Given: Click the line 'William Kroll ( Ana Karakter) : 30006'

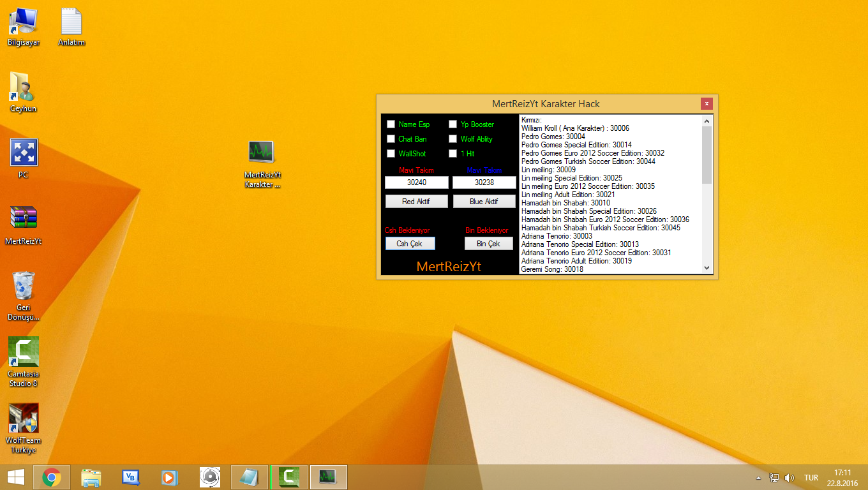Looking at the screenshot, I should pyautogui.click(x=575, y=128).
